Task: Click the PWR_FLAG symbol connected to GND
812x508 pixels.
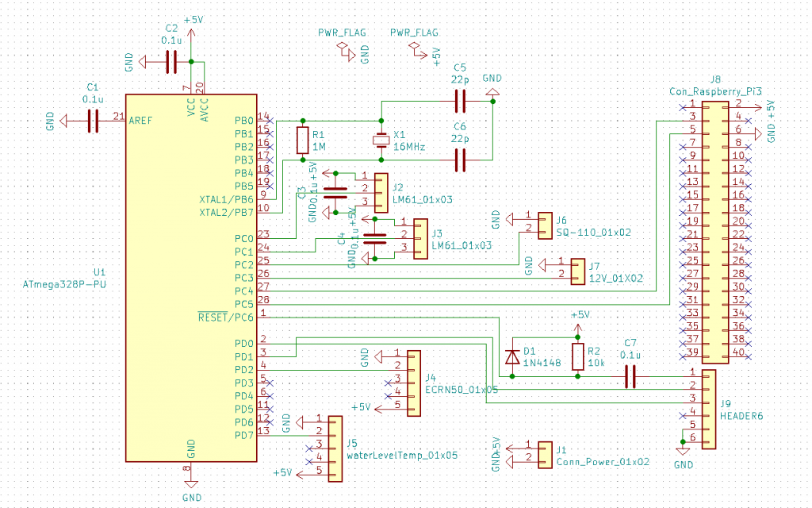Action: click(x=343, y=49)
